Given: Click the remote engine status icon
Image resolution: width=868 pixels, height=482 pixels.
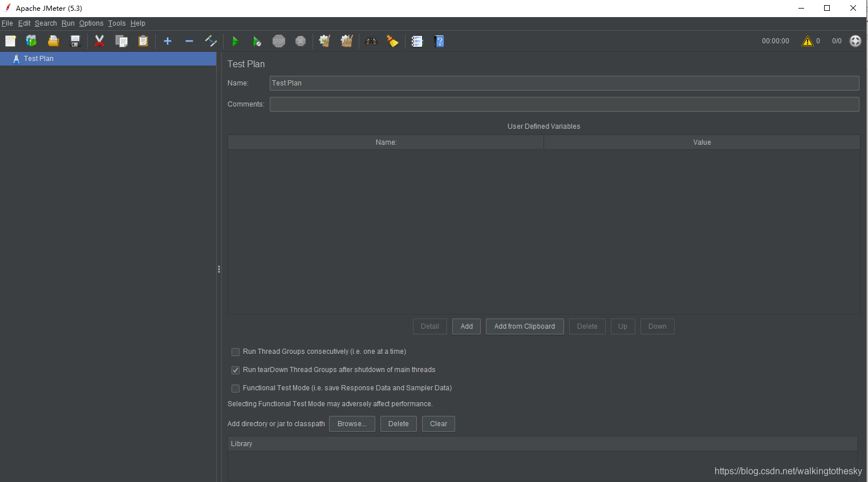Looking at the screenshot, I should click(855, 41).
